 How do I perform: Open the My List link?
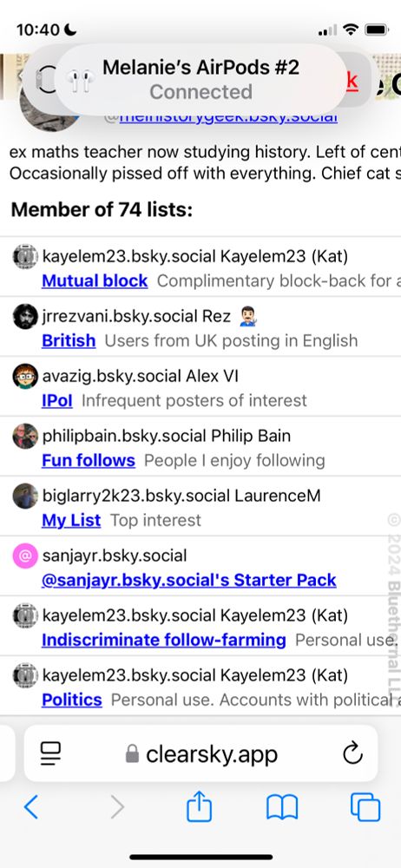tap(71, 520)
